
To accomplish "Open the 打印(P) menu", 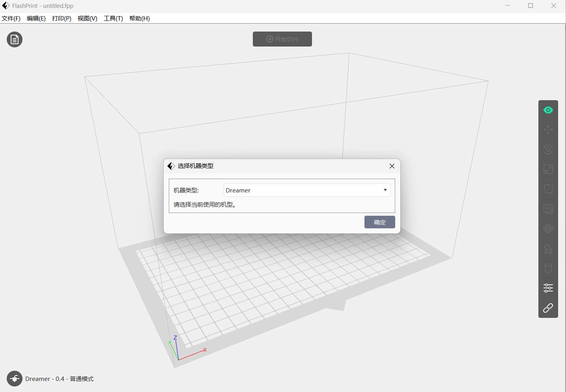I will coord(62,19).
